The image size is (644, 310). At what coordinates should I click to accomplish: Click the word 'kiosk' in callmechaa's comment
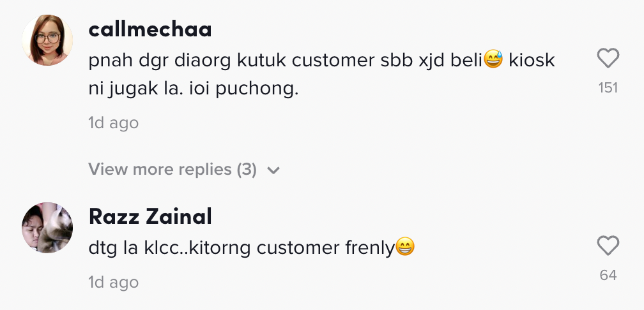tap(532, 61)
